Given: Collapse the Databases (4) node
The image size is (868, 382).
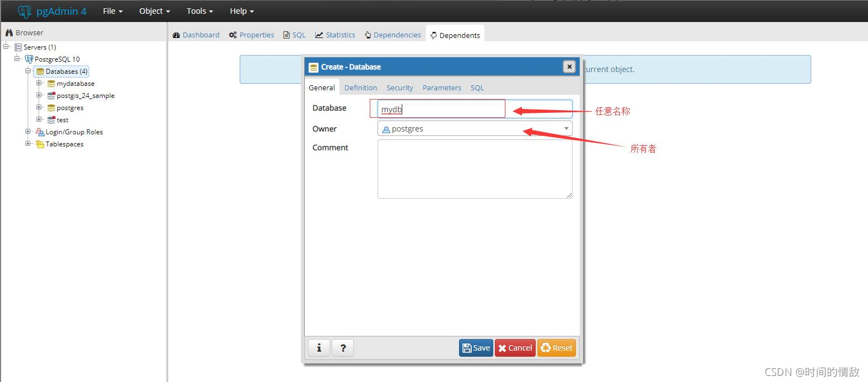Looking at the screenshot, I should point(28,70).
